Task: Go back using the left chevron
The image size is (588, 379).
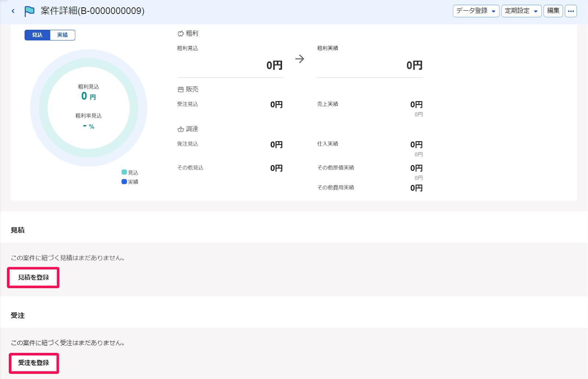Action: pos(13,11)
